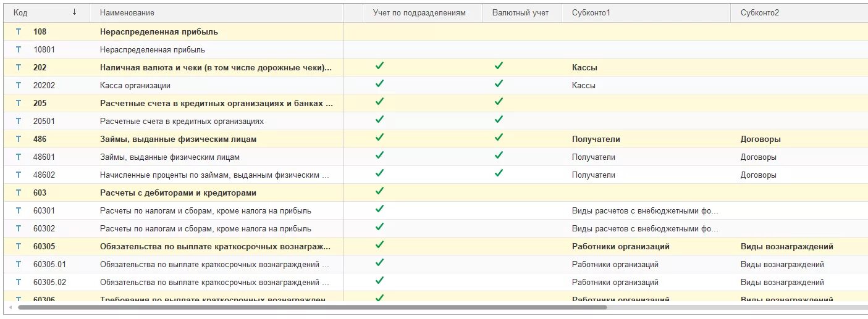Click the Субконто2 column header
Viewport: 868px width, 319px height.
(799, 12)
